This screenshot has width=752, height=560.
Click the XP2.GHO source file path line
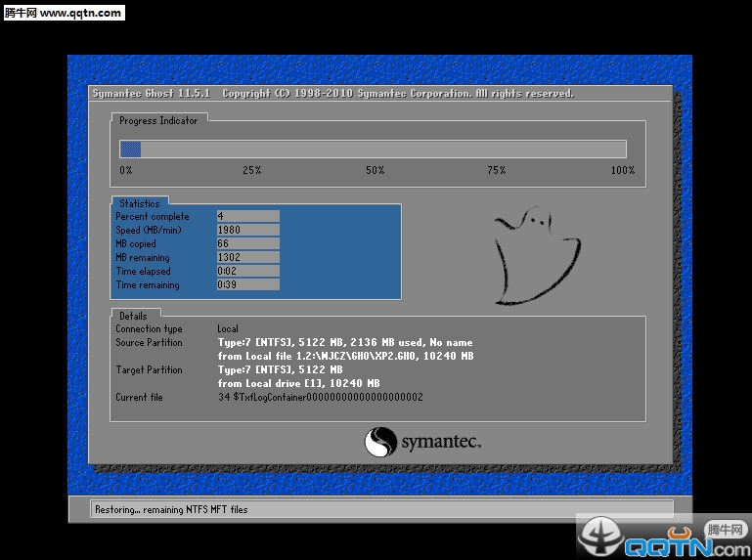345,357
